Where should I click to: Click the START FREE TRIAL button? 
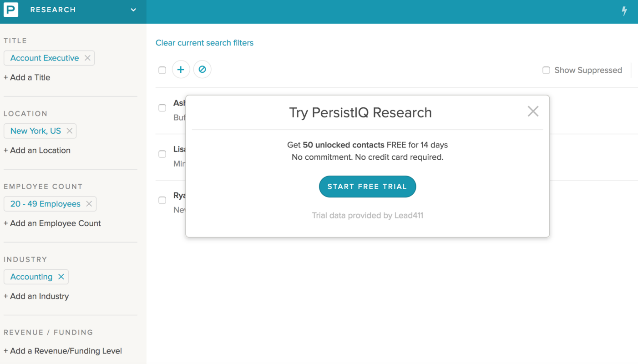coord(367,186)
